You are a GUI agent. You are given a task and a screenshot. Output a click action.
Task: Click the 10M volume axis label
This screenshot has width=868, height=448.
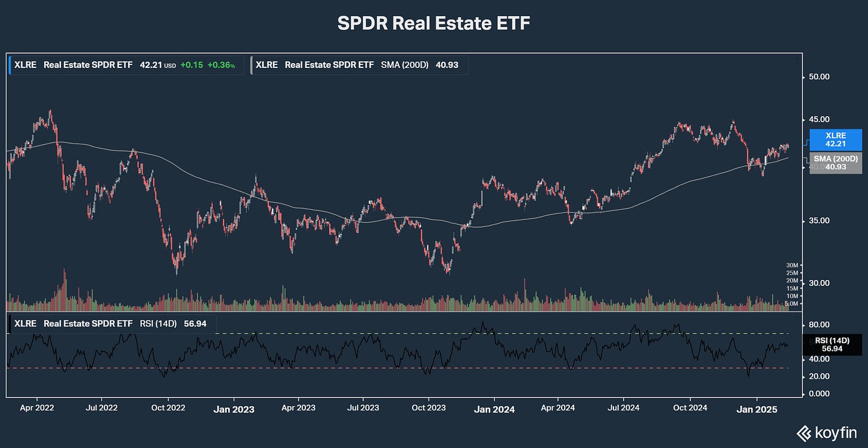(x=792, y=296)
